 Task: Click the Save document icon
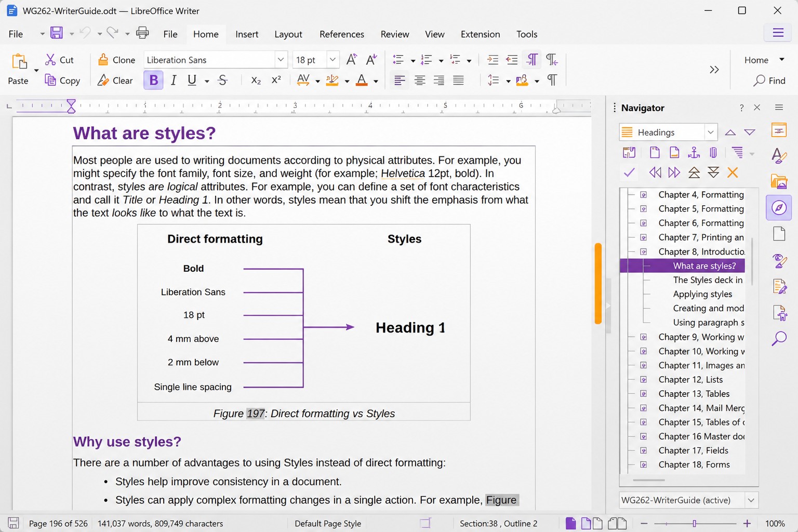[x=56, y=33]
